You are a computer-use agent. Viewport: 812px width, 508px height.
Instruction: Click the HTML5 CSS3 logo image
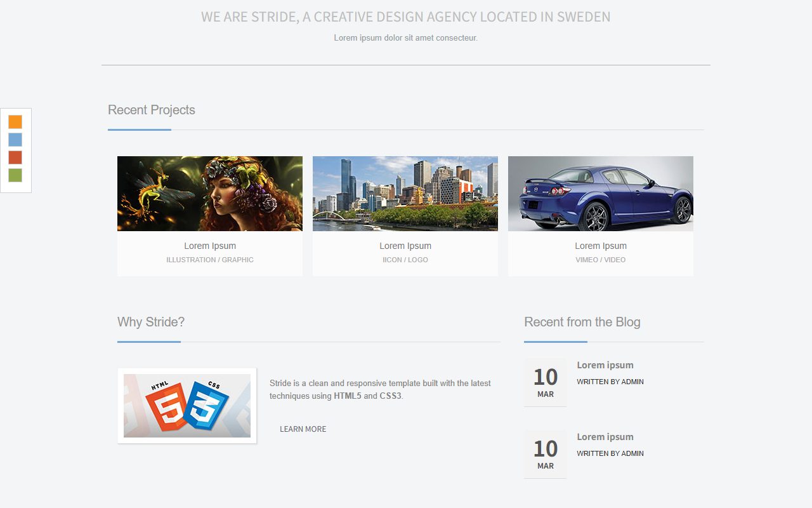(187, 406)
